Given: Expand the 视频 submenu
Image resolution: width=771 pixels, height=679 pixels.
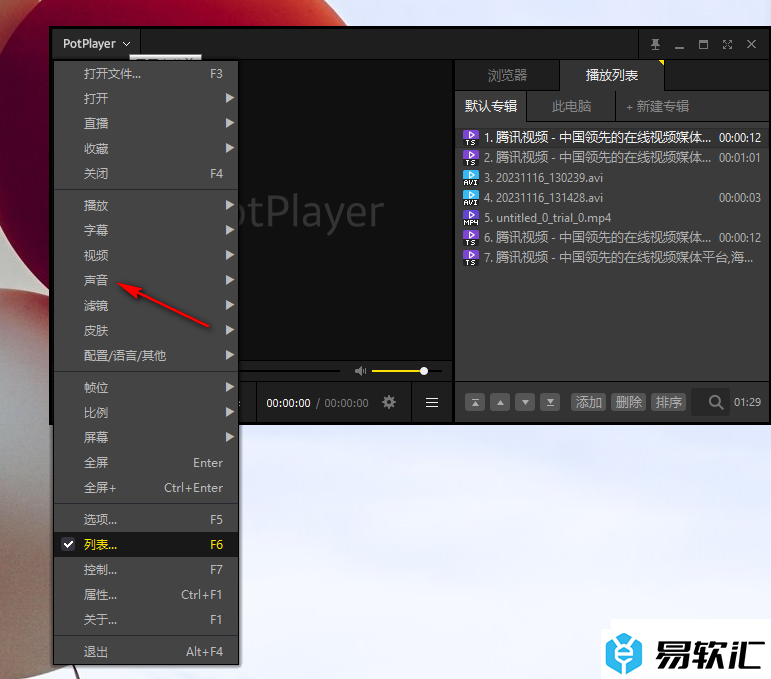Looking at the screenshot, I should (146, 255).
